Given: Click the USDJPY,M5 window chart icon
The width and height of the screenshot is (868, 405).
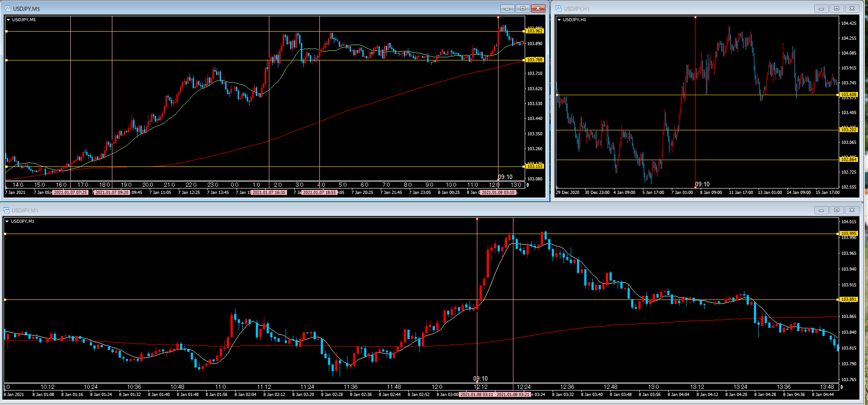Looking at the screenshot, I should tap(8, 9).
